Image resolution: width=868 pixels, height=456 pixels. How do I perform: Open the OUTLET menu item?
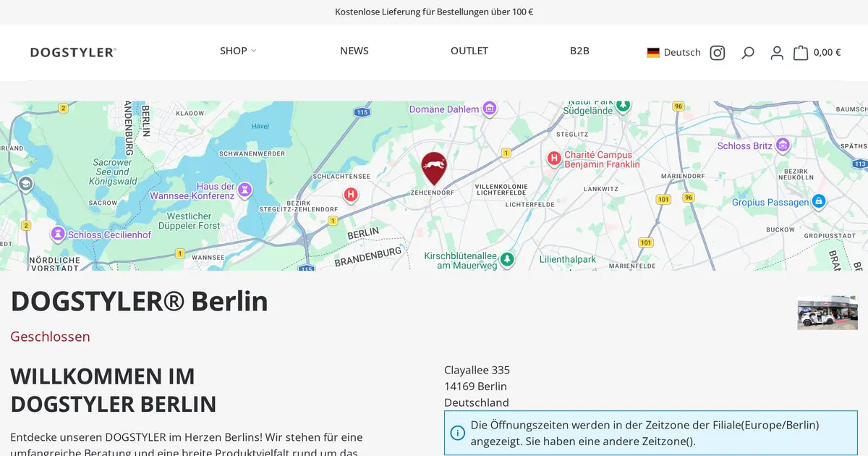pos(469,51)
